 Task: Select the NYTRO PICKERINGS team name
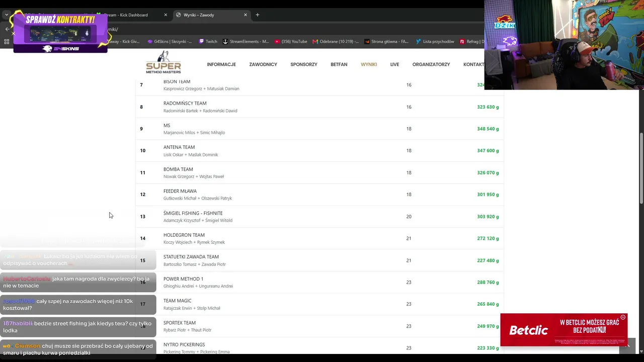click(184, 344)
